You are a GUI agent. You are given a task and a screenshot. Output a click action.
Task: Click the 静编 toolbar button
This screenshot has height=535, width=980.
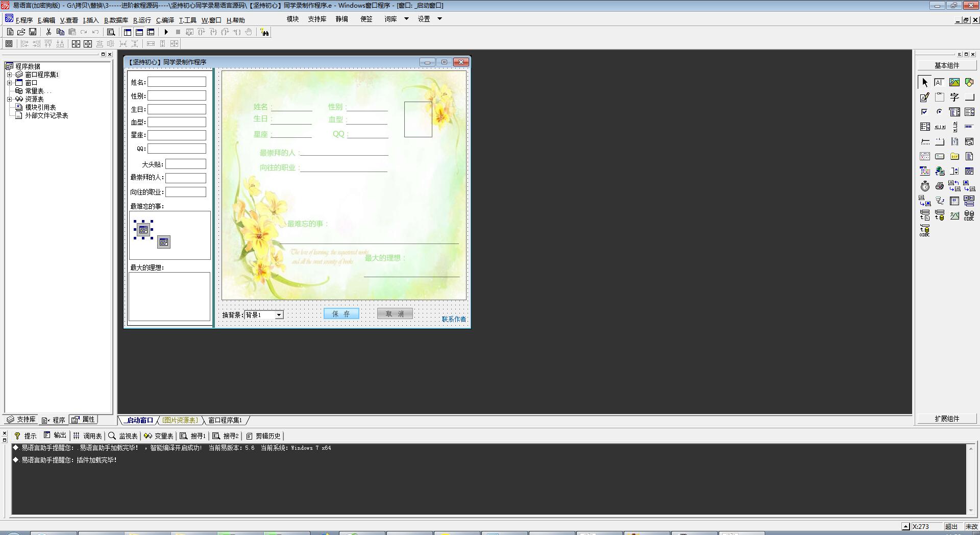(x=342, y=19)
